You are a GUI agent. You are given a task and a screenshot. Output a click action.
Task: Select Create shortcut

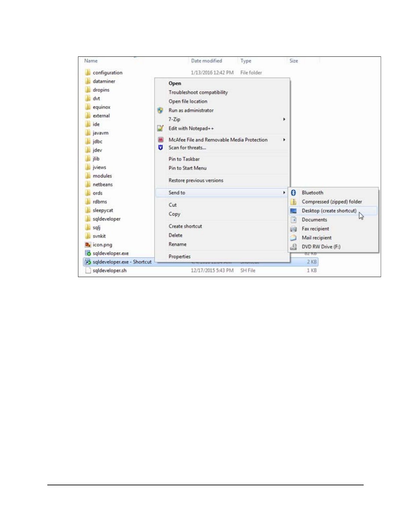pyautogui.click(x=185, y=226)
